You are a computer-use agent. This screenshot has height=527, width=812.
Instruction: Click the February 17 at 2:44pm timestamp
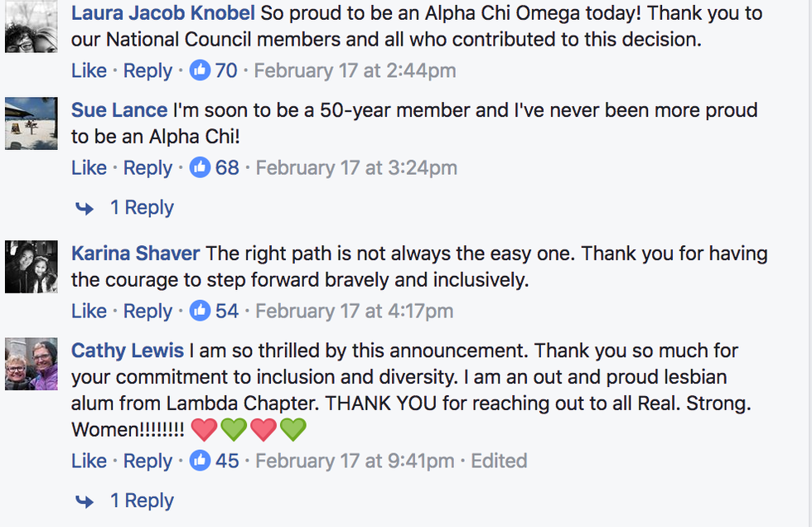click(x=355, y=71)
